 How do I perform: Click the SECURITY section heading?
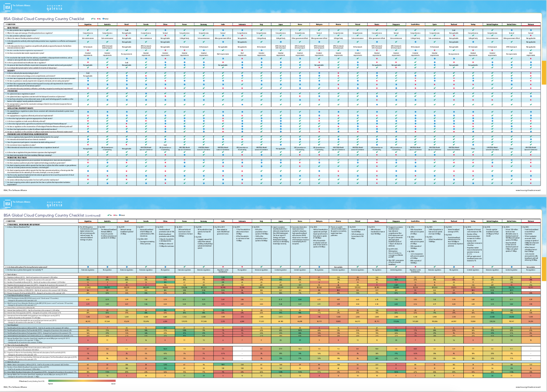click(11, 71)
